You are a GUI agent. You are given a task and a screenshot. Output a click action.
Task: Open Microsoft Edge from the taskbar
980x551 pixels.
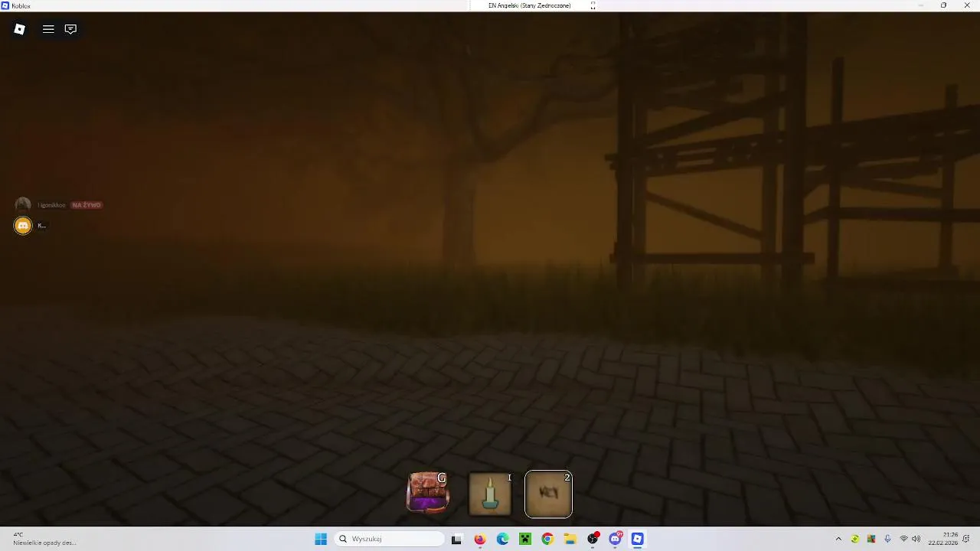502,539
